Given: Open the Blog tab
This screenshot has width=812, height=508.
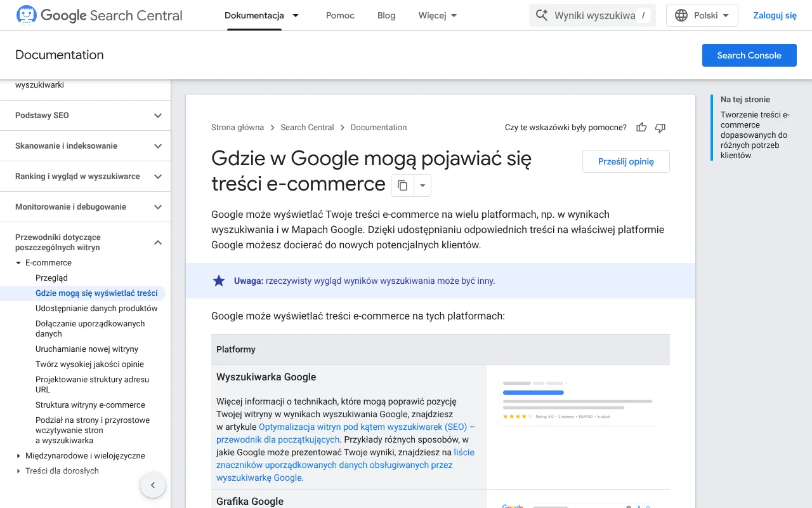Looking at the screenshot, I should (386, 15).
